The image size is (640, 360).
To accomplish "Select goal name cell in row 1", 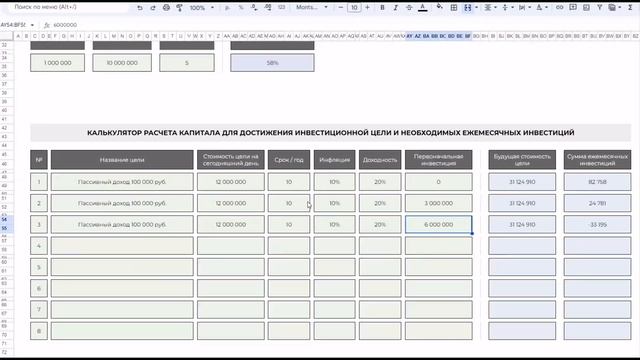I will (x=122, y=182).
